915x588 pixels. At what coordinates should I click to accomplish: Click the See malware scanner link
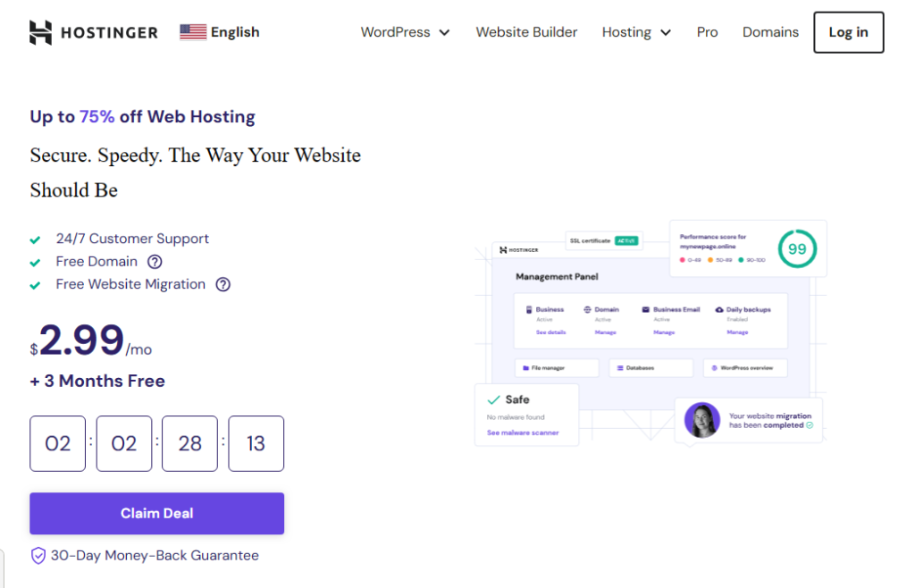pyautogui.click(x=524, y=433)
